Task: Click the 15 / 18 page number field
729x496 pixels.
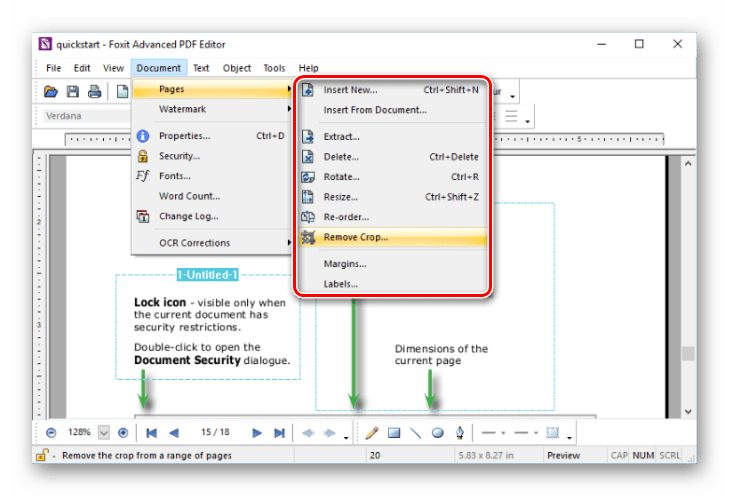Action: click(x=215, y=432)
